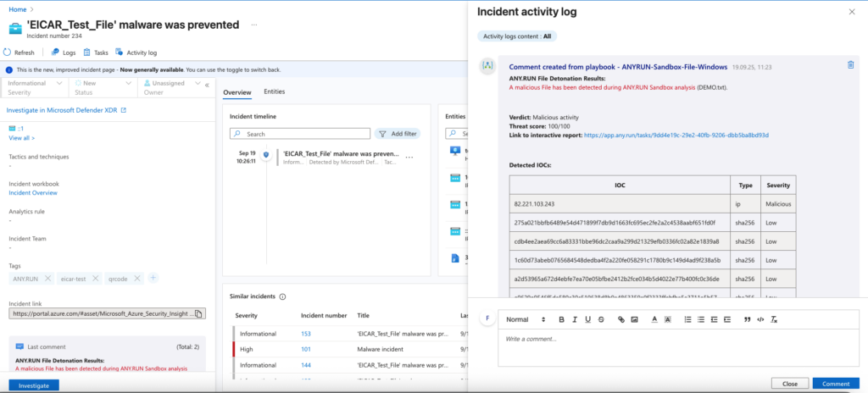Switch to the Entities tab
This screenshot has width=868, height=393.
pyautogui.click(x=274, y=91)
